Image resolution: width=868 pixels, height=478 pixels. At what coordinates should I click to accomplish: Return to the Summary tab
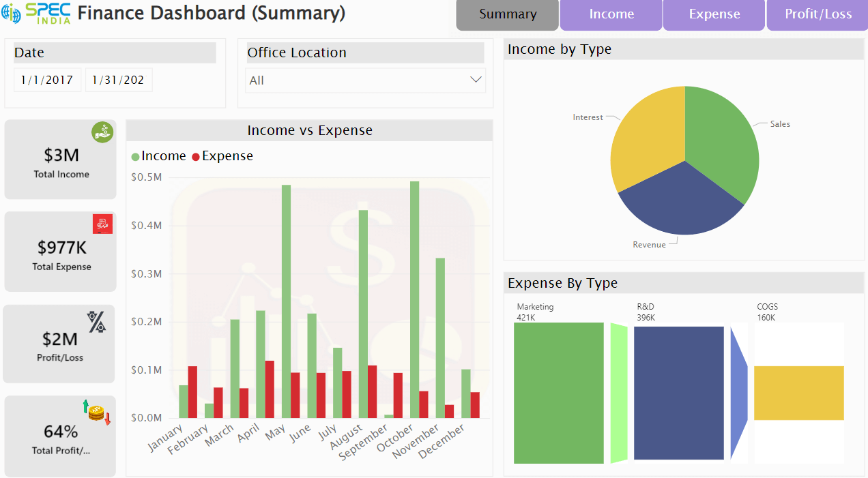coord(507,14)
